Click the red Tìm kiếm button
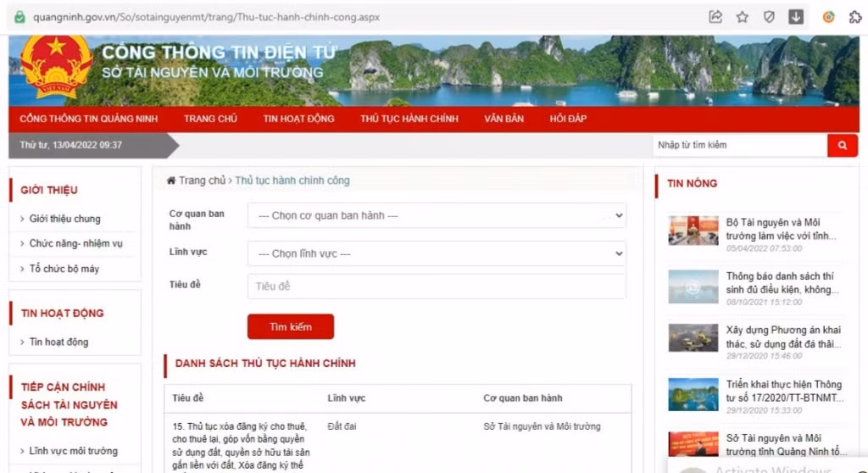868x473 pixels. tap(291, 327)
